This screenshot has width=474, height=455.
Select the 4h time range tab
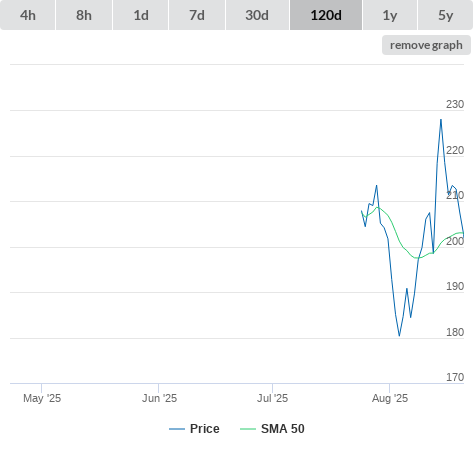tap(28, 15)
